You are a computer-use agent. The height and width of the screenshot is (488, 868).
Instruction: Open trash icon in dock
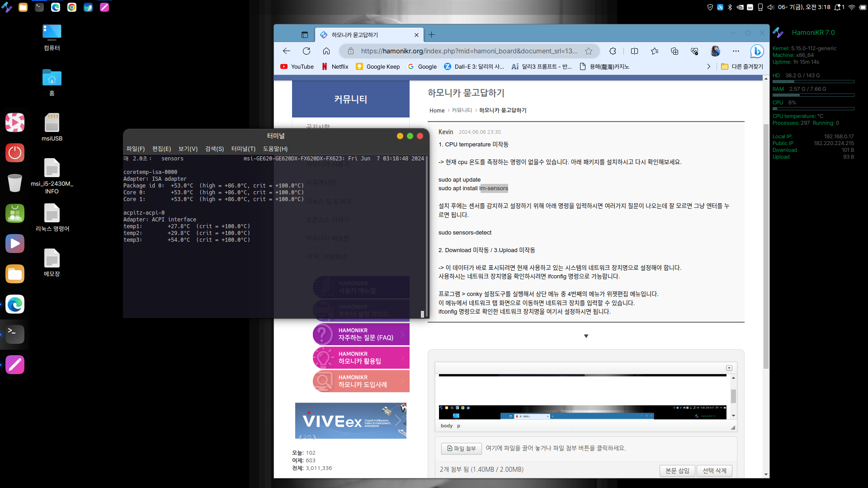click(15, 183)
